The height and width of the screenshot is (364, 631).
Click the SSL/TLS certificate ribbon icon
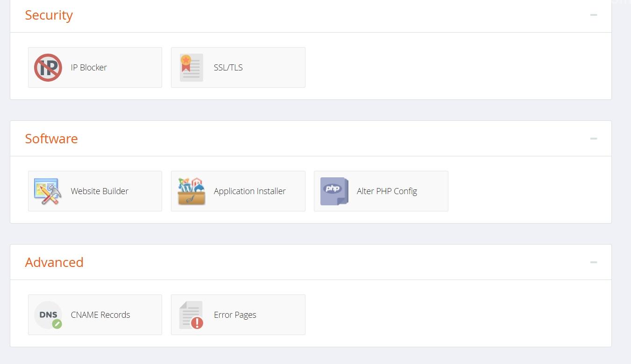(191, 68)
